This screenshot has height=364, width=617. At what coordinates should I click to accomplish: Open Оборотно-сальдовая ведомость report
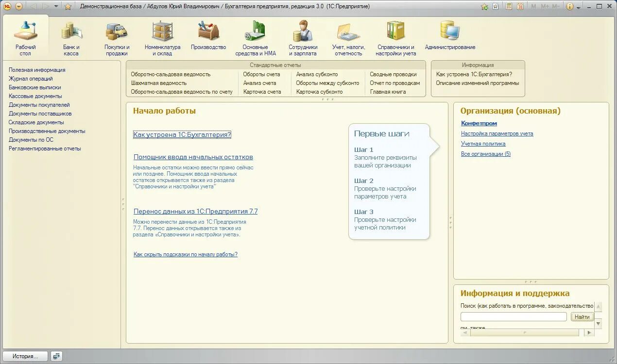tap(171, 74)
